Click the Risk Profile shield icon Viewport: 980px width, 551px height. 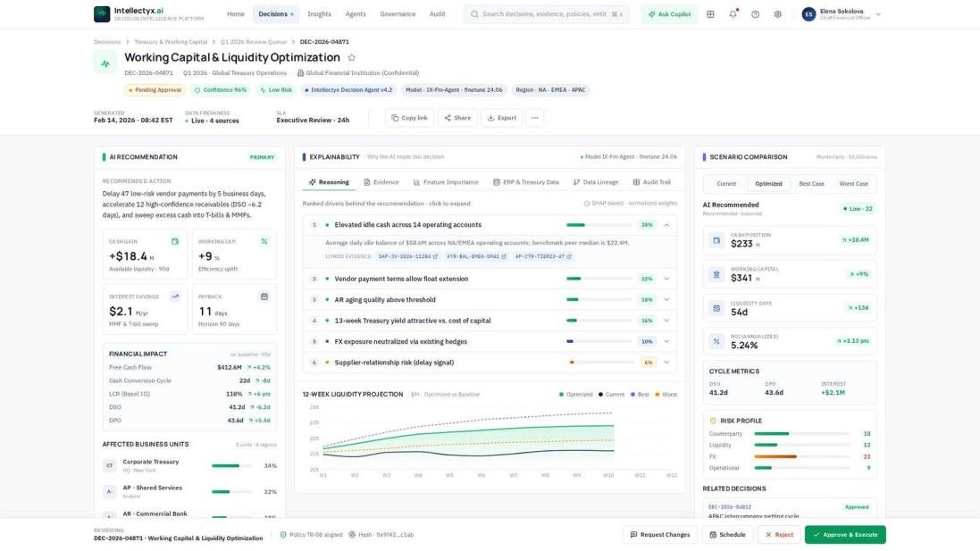coord(713,421)
